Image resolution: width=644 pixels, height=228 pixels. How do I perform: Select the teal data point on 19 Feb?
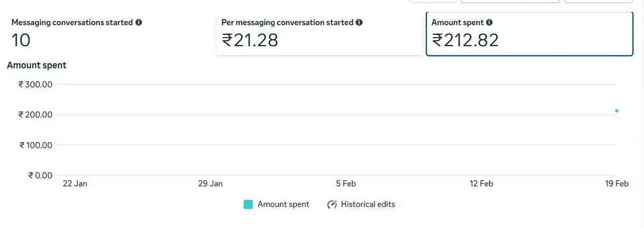(x=617, y=111)
